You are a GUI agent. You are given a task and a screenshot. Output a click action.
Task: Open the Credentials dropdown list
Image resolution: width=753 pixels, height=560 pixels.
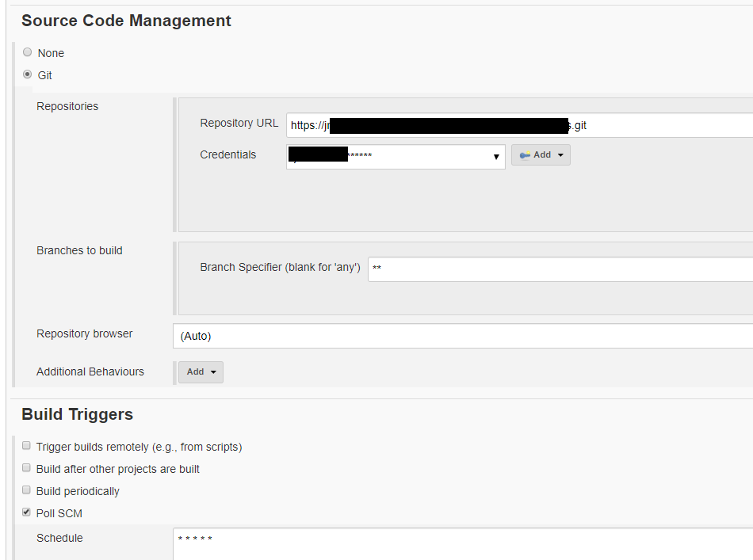(x=396, y=156)
